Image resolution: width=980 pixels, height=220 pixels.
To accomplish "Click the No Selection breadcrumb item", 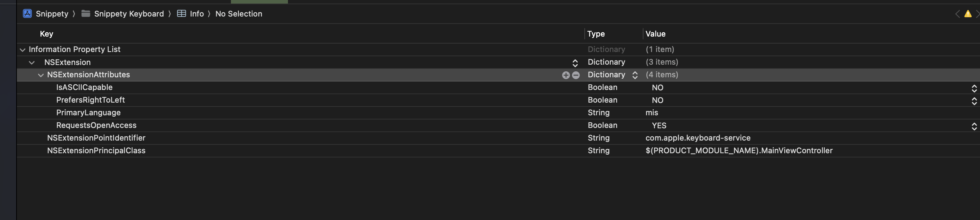I will tap(239, 14).
